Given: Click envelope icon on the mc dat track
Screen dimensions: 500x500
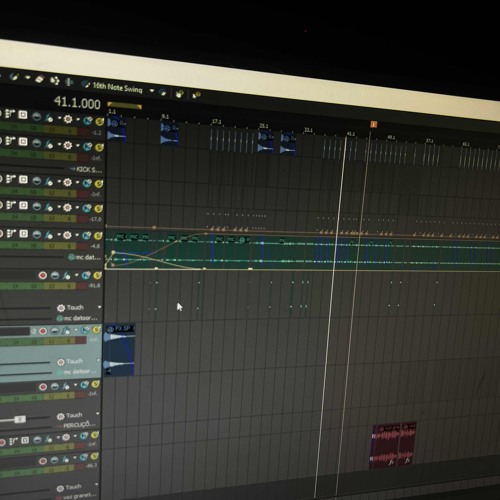Looking at the screenshot, I should tap(49, 235).
